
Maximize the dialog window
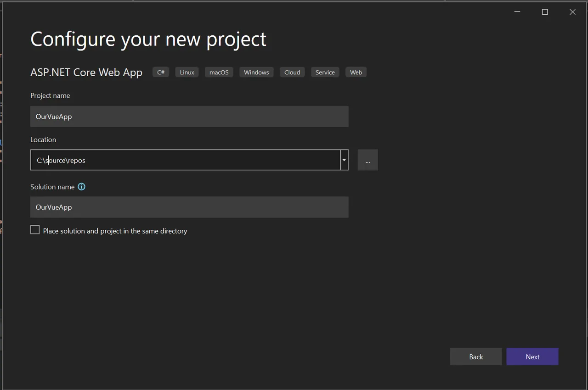click(545, 12)
